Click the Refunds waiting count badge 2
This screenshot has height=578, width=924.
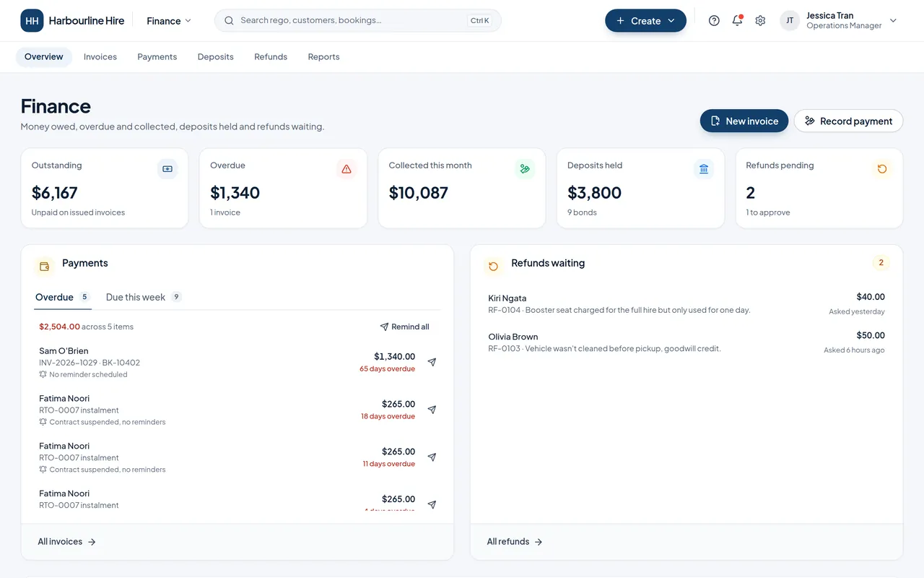pos(881,263)
